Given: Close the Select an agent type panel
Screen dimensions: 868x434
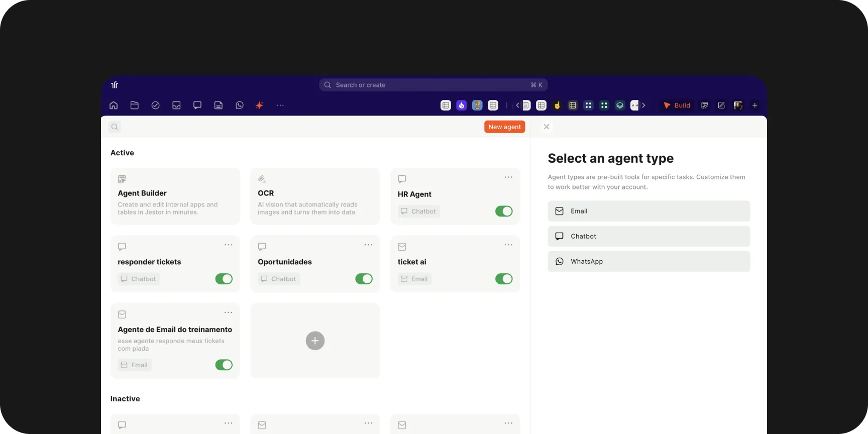Looking at the screenshot, I should coord(547,127).
